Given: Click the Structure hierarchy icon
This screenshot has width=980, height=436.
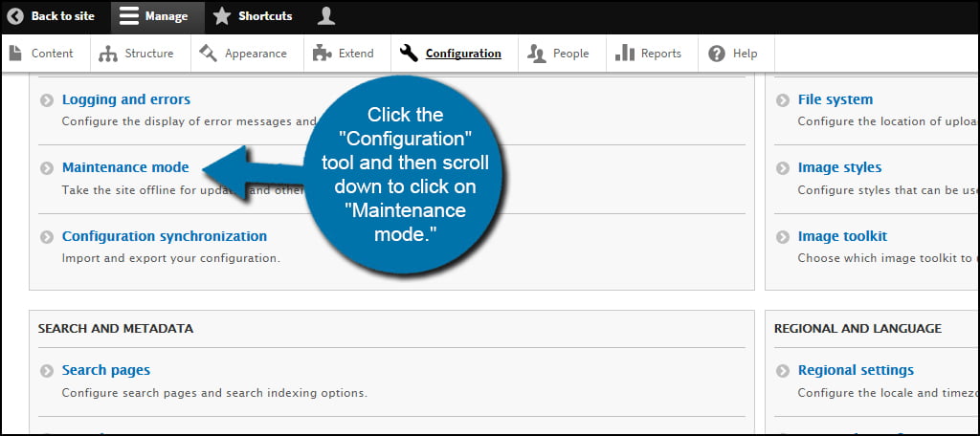Looking at the screenshot, I should 108,54.
